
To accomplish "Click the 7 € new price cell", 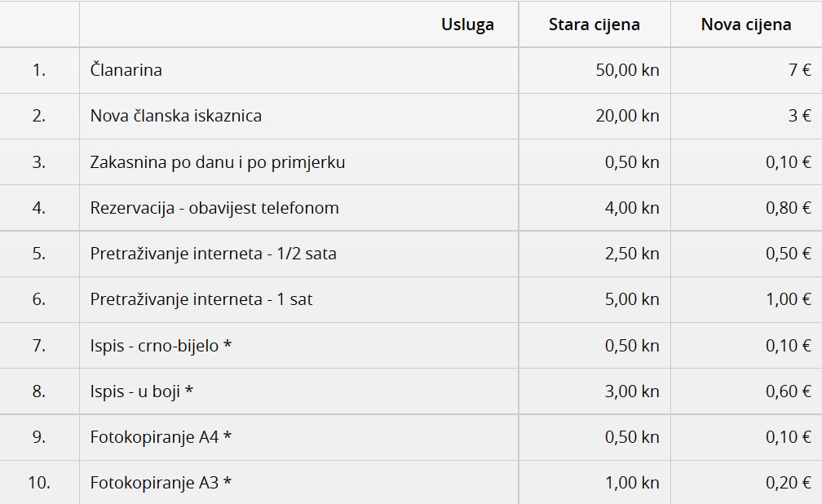I will click(799, 70).
